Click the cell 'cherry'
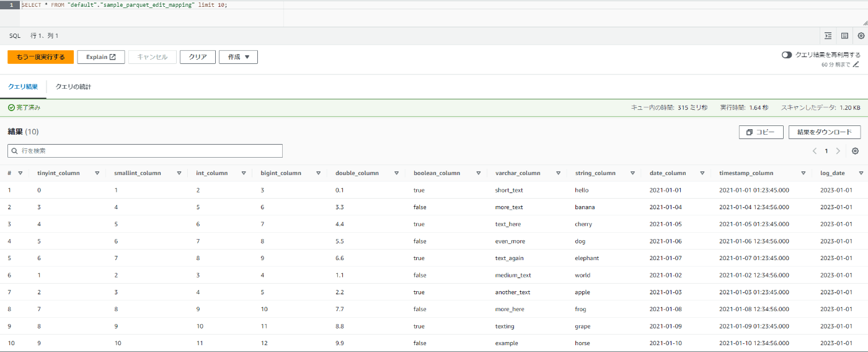868x352 pixels. [583, 224]
